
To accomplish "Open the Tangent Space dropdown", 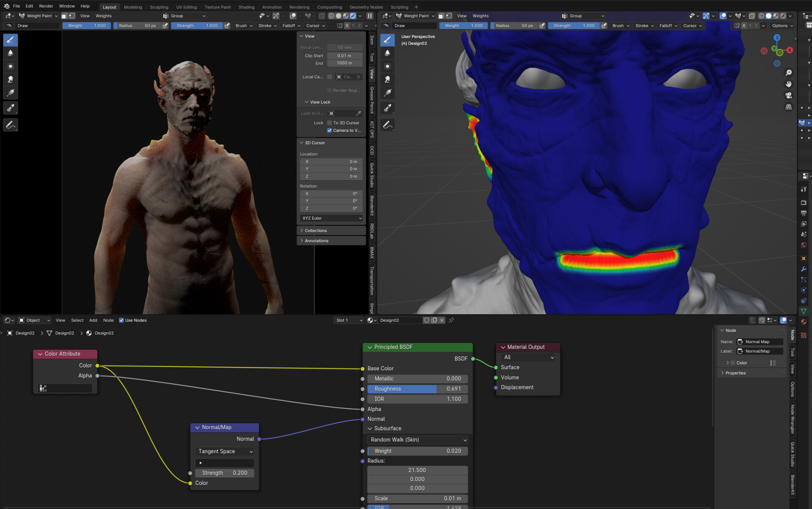I will tap(225, 452).
